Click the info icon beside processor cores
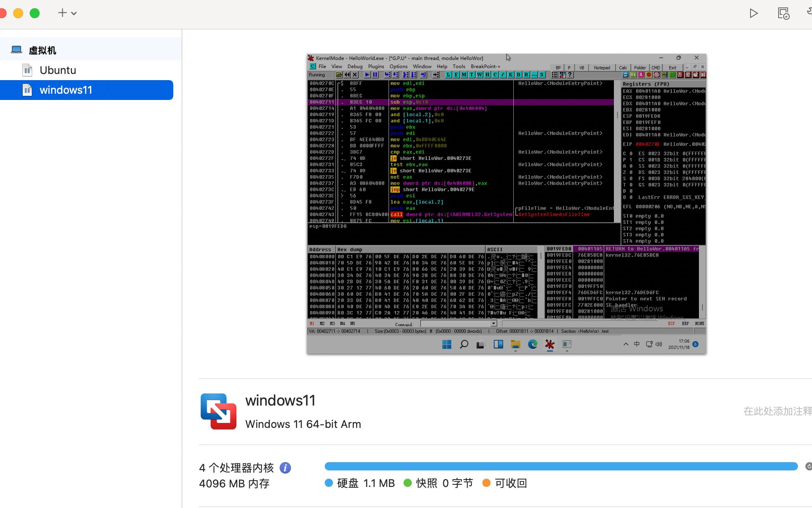This screenshot has width=812, height=508. coord(285,468)
